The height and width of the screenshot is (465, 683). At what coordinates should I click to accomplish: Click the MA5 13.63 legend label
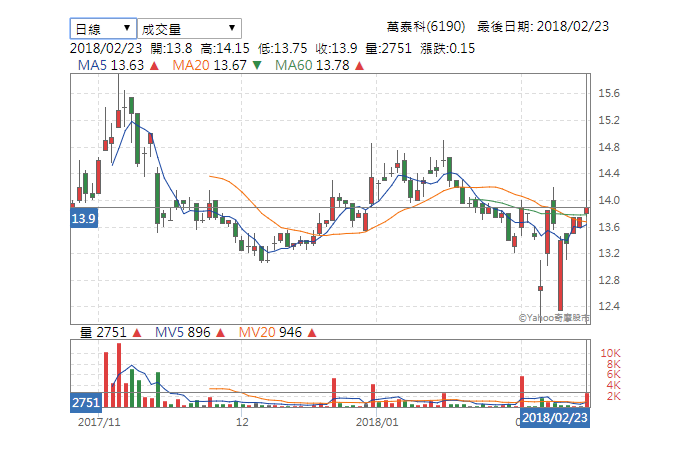click(x=111, y=65)
